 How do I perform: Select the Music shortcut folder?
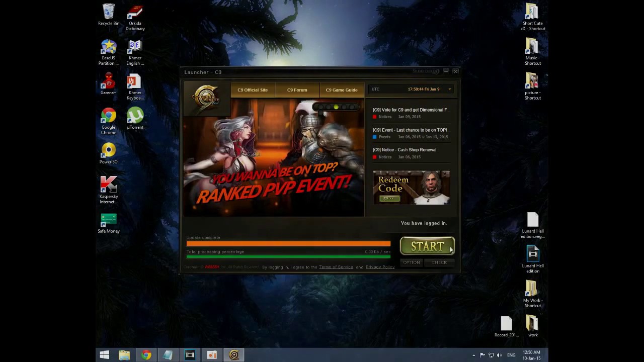point(533,52)
